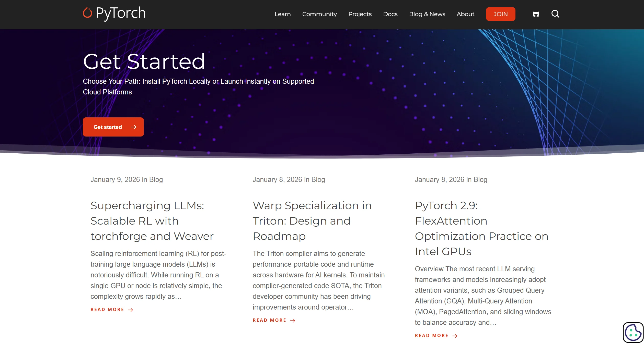Open the search function with the magnifier icon
Screen dimensions: 644x344
click(x=556, y=14)
